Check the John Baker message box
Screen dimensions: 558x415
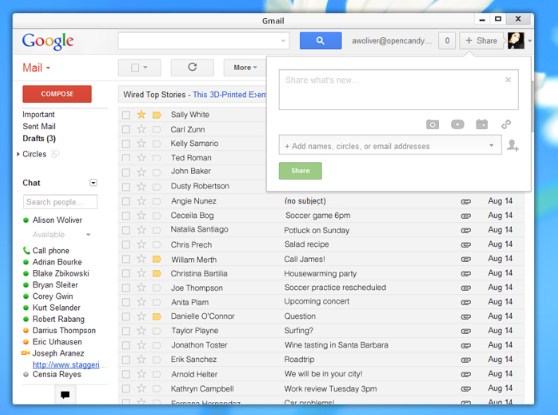pyautogui.click(x=126, y=172)
